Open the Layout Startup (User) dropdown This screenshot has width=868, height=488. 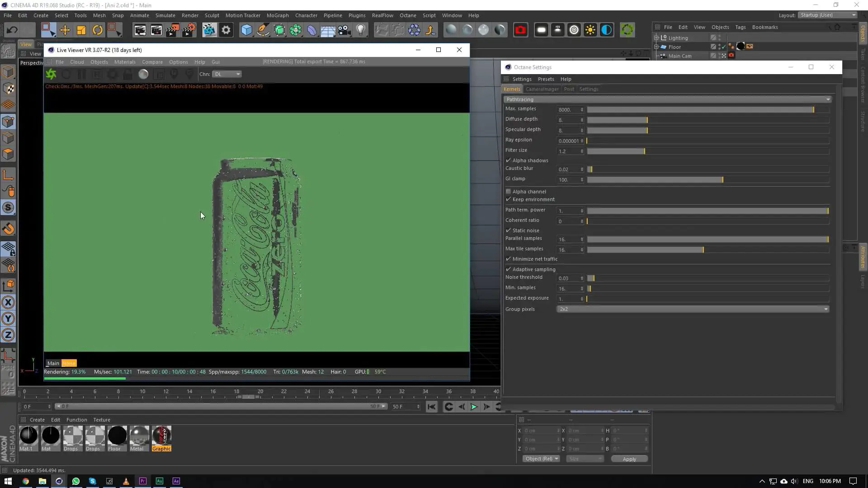click(827, 15)
